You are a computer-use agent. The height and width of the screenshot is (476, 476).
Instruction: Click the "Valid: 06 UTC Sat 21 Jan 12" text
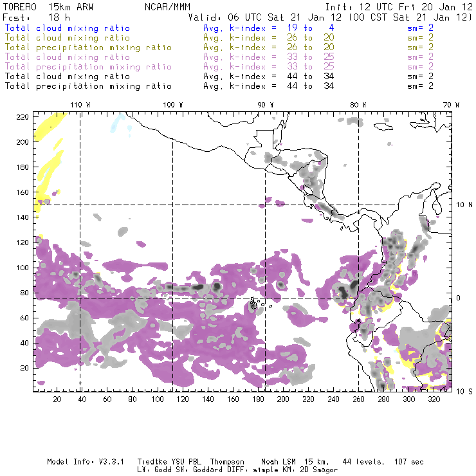264,17
